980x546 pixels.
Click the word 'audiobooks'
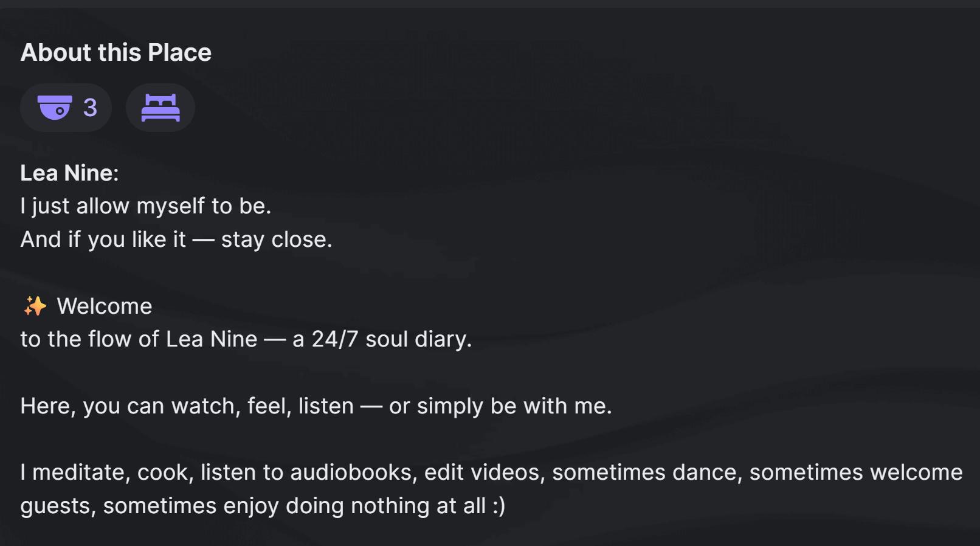(x=351, y=472)
